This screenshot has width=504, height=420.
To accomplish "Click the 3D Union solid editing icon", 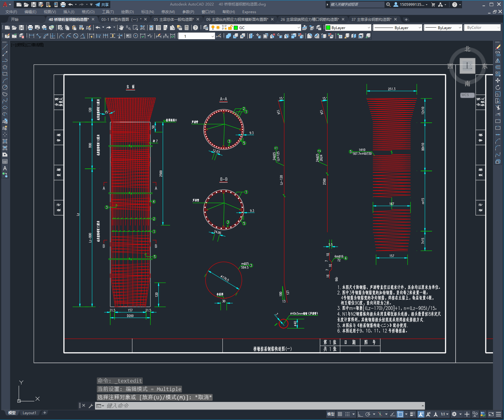I will point(229,36).
